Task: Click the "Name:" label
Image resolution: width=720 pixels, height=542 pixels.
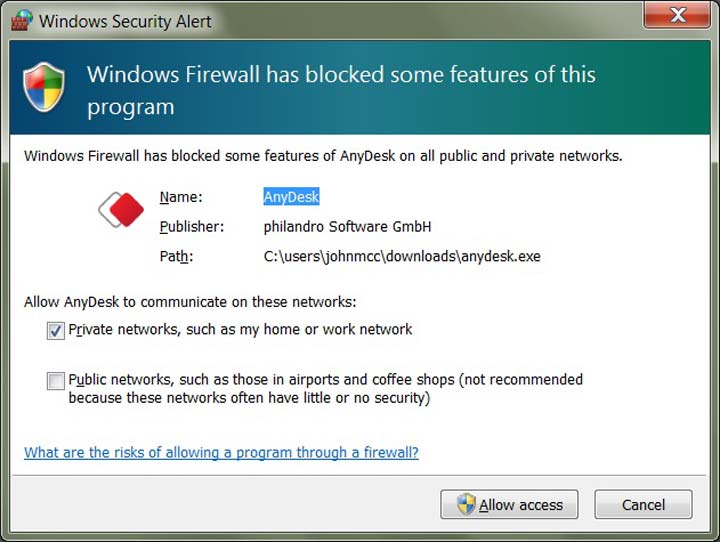Action: tap(180, 197)
